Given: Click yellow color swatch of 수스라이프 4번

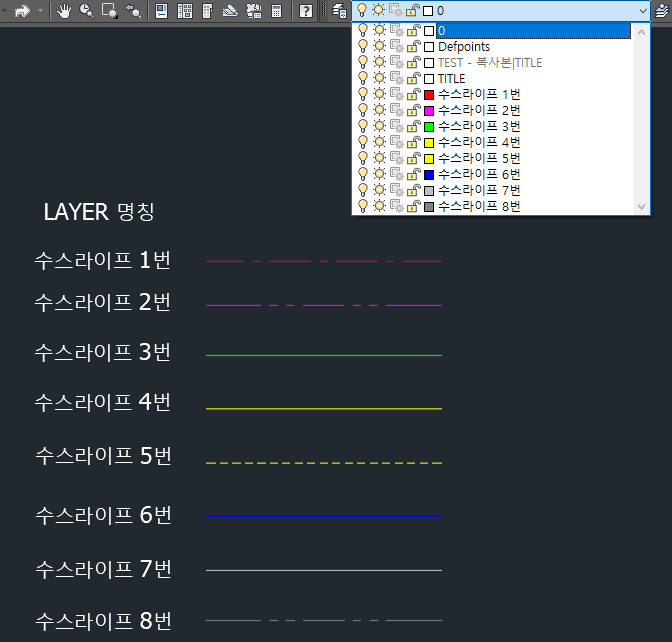Looking at the screenshot, I should point(429,143).
